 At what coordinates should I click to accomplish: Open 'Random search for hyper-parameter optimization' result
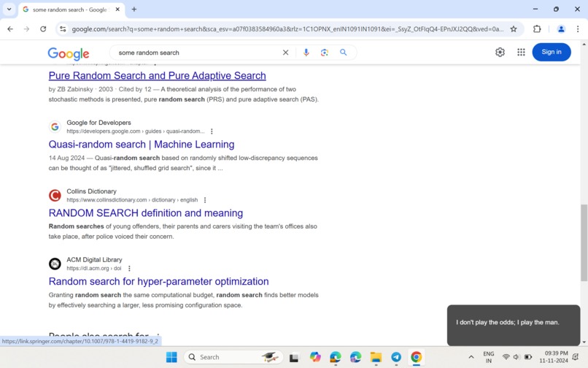tap(158, 281)
